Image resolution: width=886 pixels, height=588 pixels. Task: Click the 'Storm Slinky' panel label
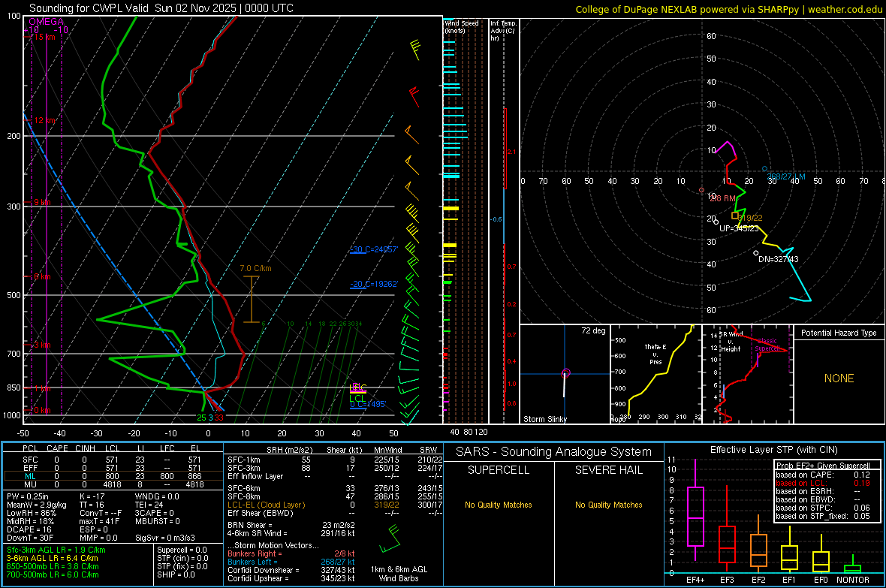pos(545,419)
